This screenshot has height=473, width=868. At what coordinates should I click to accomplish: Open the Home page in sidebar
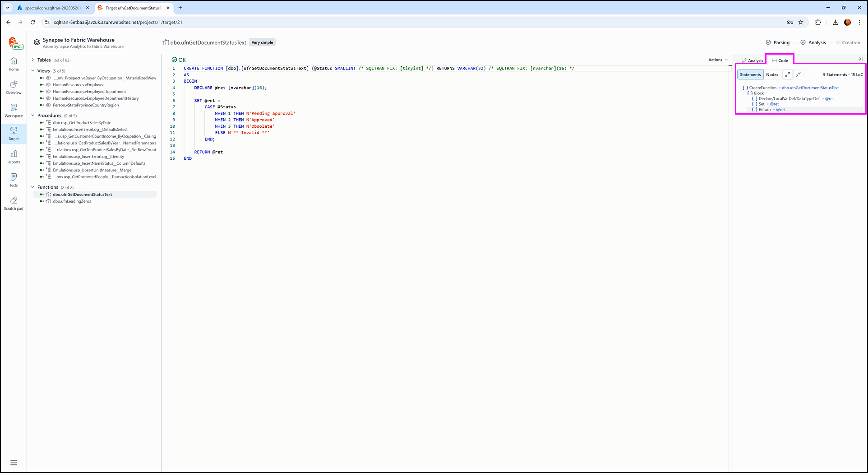(x=14, y=64)
